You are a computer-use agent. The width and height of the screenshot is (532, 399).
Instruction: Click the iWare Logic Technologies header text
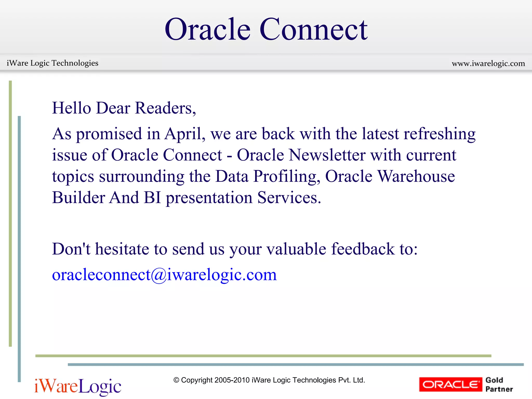[x=52, y=63]
